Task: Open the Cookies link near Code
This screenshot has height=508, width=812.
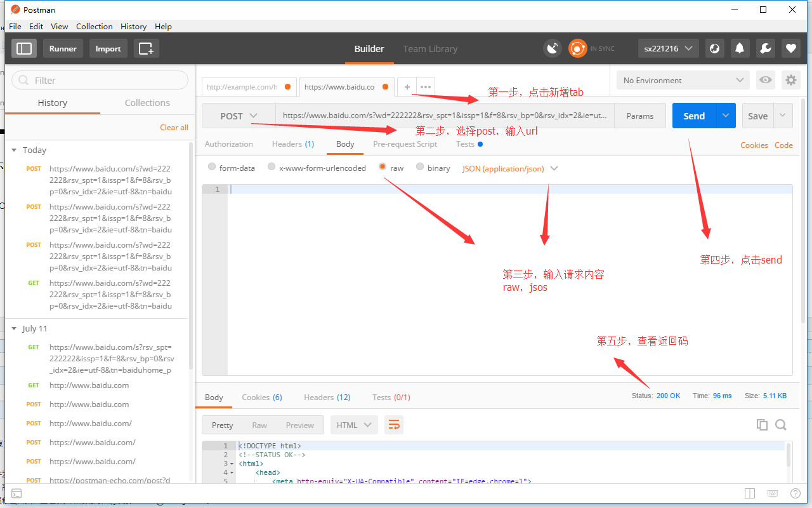Action: click(754, 145)
